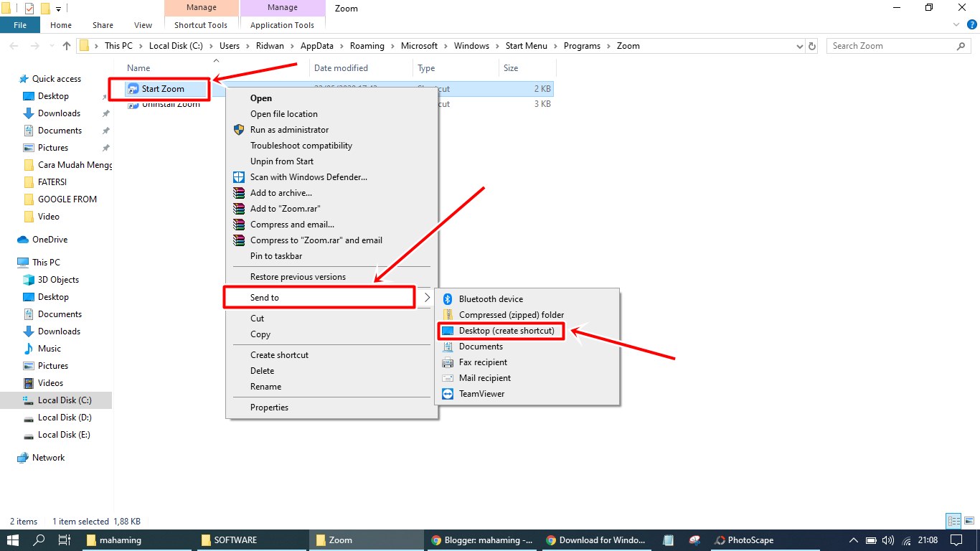Click the volume speaker tray icon
Image resolution: width=980 pixels, height=551 pixels.
click(887, 540)
